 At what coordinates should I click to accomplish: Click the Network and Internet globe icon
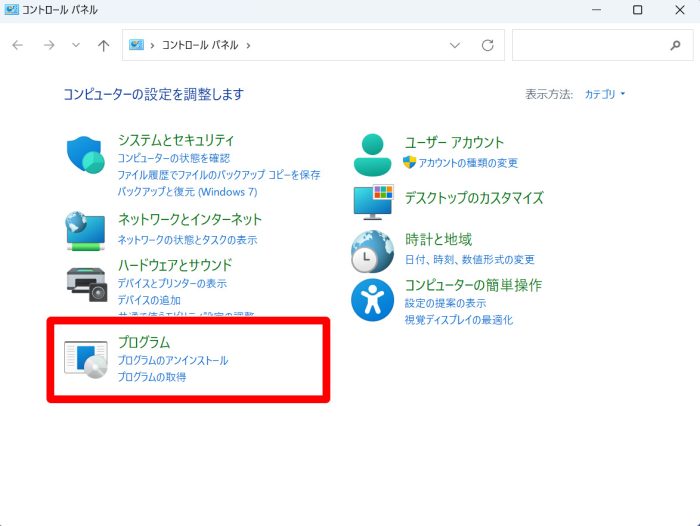click(x=86, y=229)
